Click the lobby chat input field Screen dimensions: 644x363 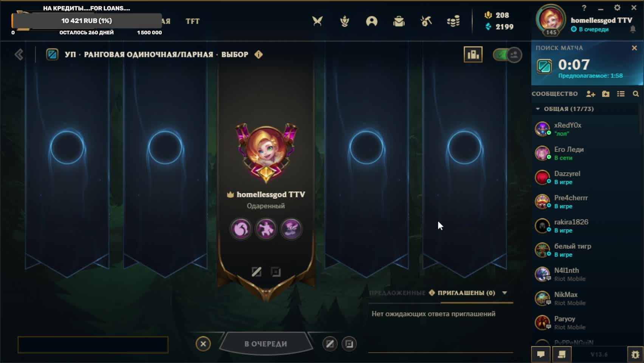[93, 344]
